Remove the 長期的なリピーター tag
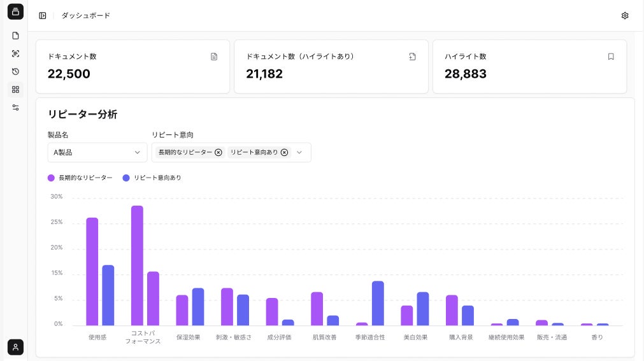The image size is (644, 361). [218, 152]
